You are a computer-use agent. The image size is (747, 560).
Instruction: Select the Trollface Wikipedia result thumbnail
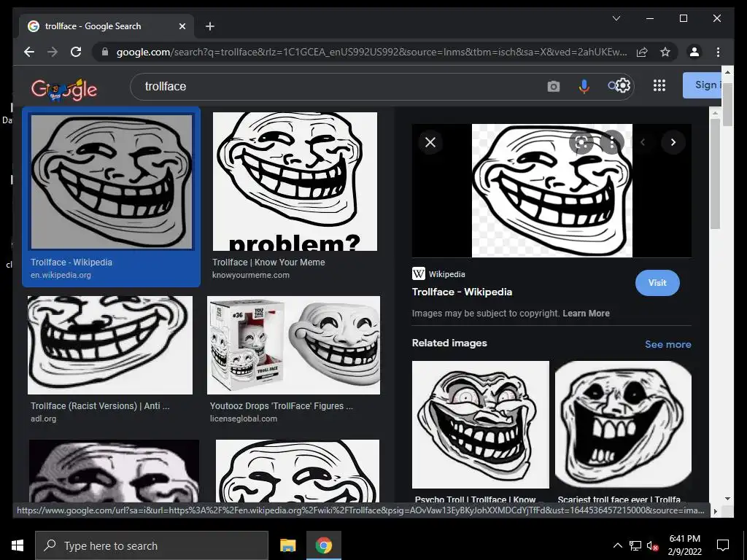[x=112, y=182]
